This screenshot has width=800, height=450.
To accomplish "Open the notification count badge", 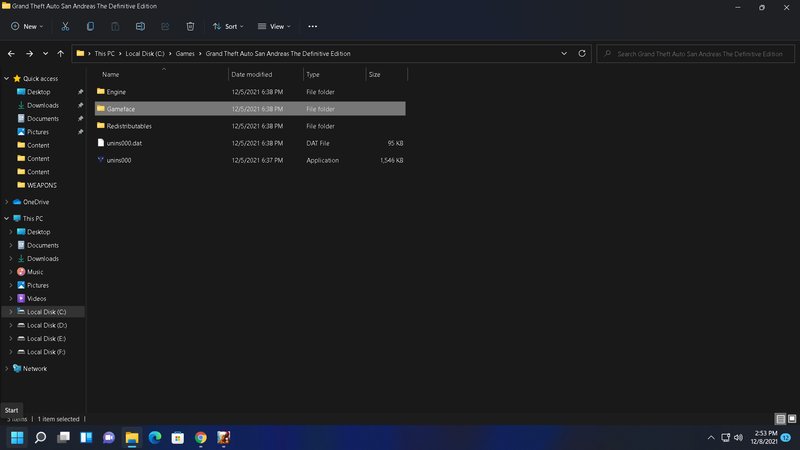I will click(x=786, y=438).
